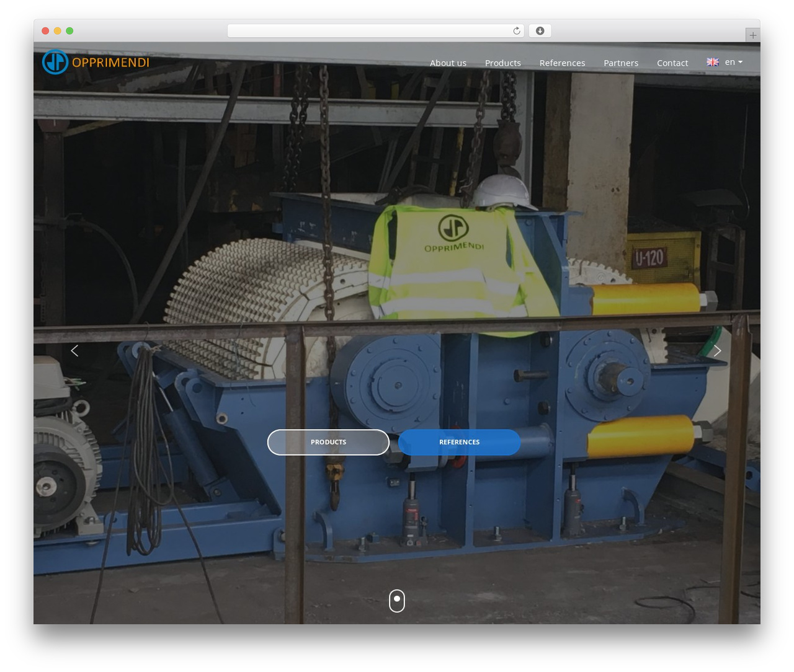Focus the browser address bar
This screenshot has height=672, width=794.
pyautogui.click(x=375, y=31)
